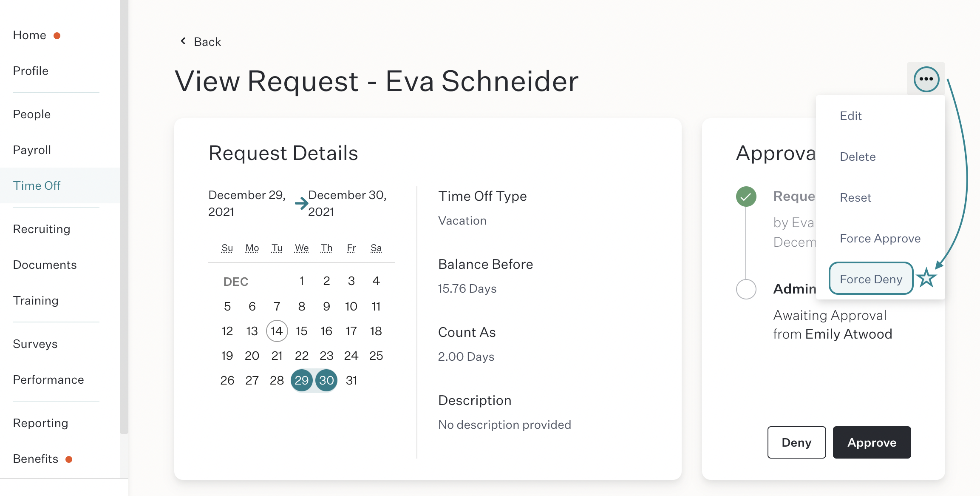
Task: Click the empty Admin approval step circle
Action: 746,289
